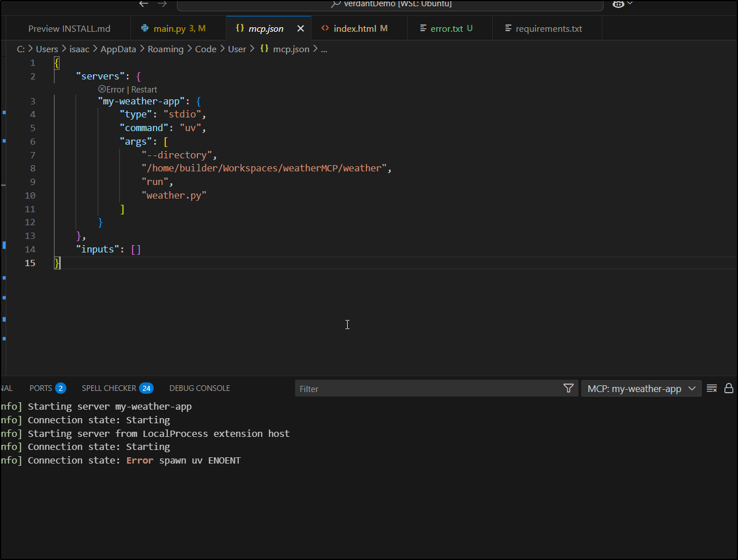Click the Python icon on main.py tab
This screenshot has height=560, width=738.
click(x=145, y=28)
